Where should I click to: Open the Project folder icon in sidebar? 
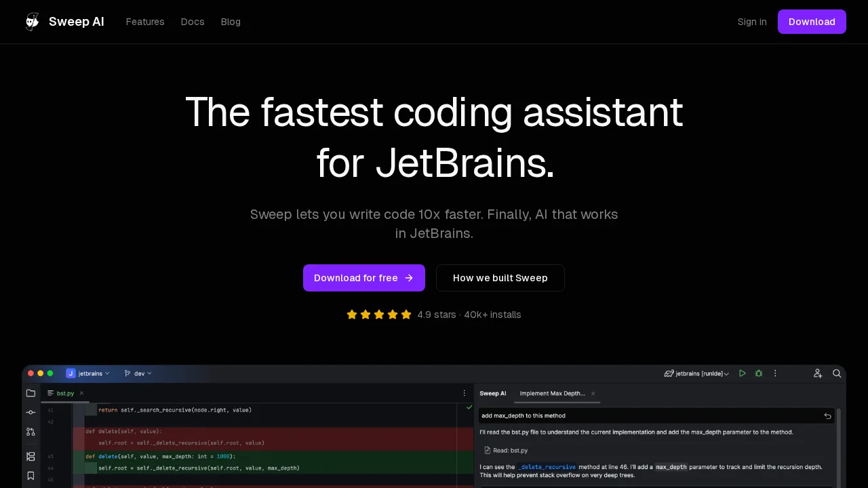click(x=31, y=393)
